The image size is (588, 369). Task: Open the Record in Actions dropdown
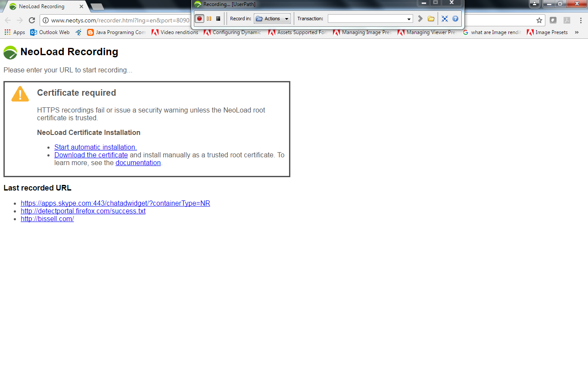[272, 19]
